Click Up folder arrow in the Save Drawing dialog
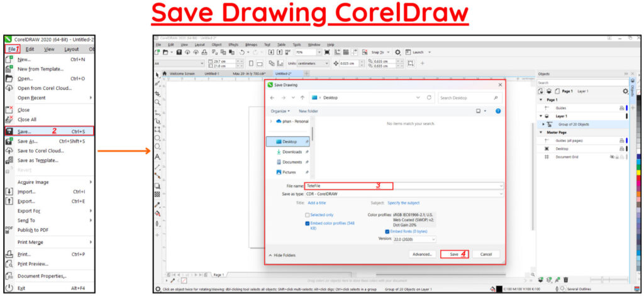This screenshot has width=644, height=296. click(303, 97)
